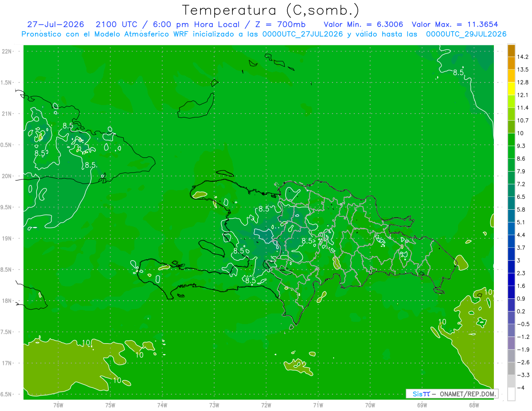Click the '1.6' legend value
532x411 pixels.
click(x=521, y=286)
